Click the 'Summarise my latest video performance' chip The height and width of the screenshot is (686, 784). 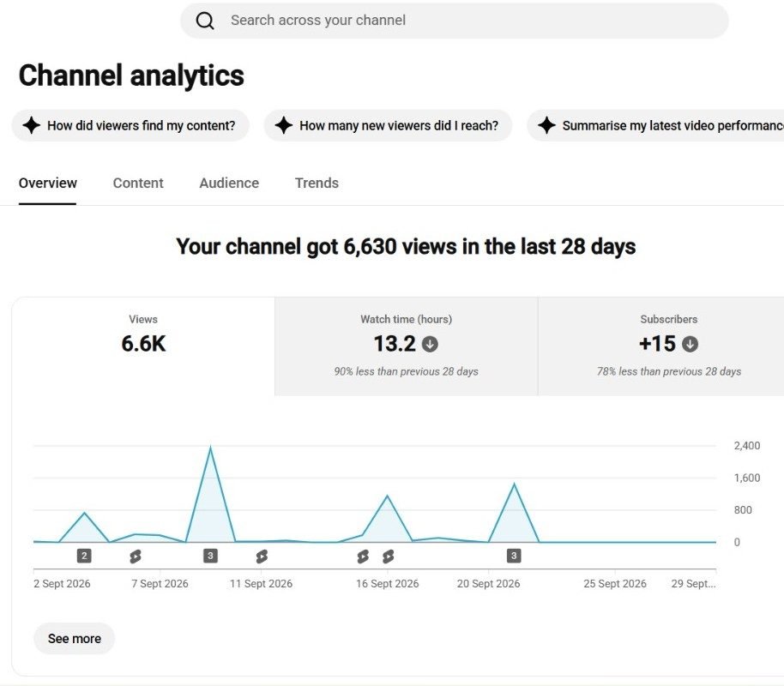pos(655,125)
